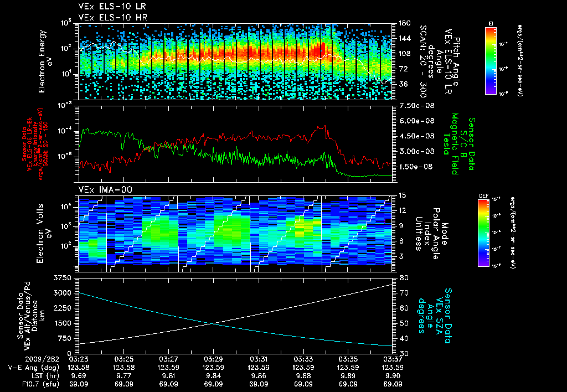Click the LST value "9.81"

tap(168, 376)
